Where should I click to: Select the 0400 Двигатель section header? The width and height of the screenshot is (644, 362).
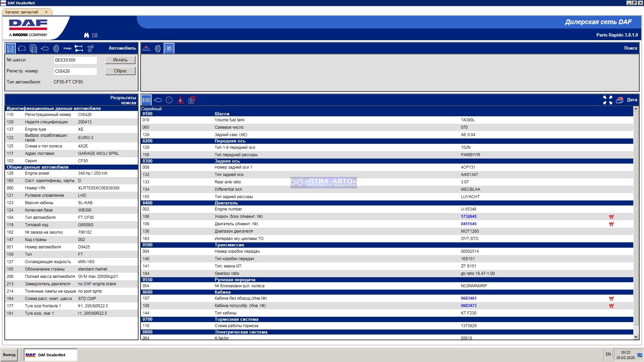pyautogui.click(x=387, y=203)
